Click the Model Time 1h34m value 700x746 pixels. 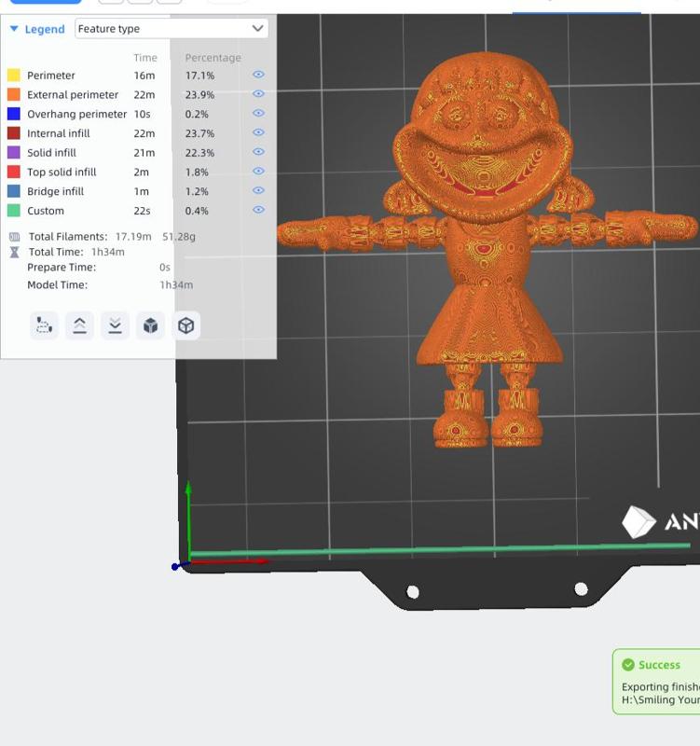176,285
